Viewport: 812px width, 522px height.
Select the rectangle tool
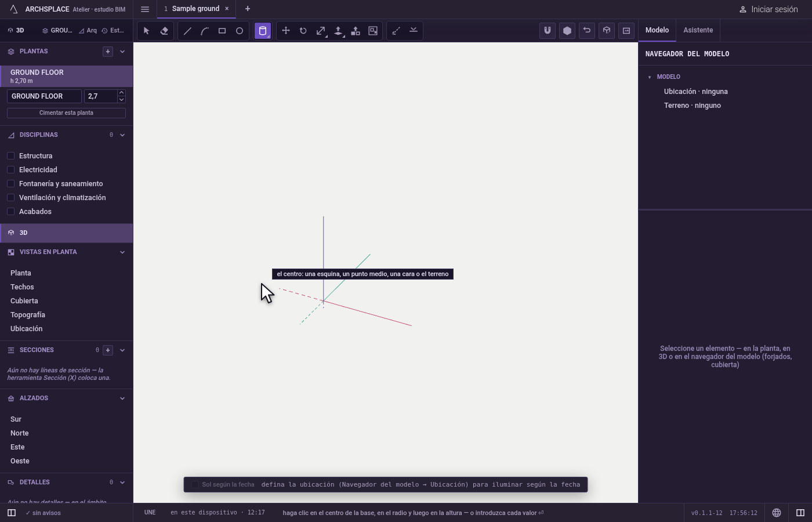(x=222, y=31)
